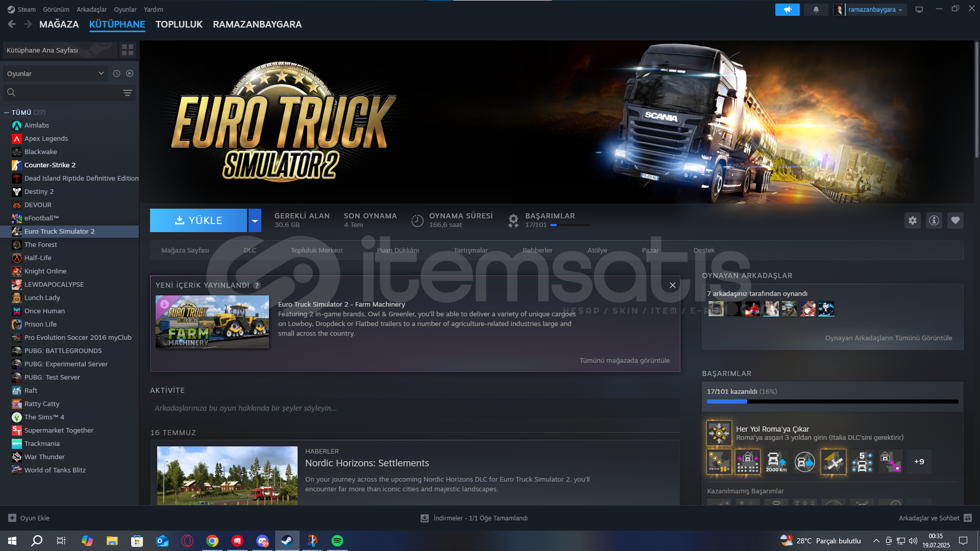The height and width of the screenshot is (551, 980).
Task: Open Kütüphane Ana Sayfası
Action: [60, 50]
